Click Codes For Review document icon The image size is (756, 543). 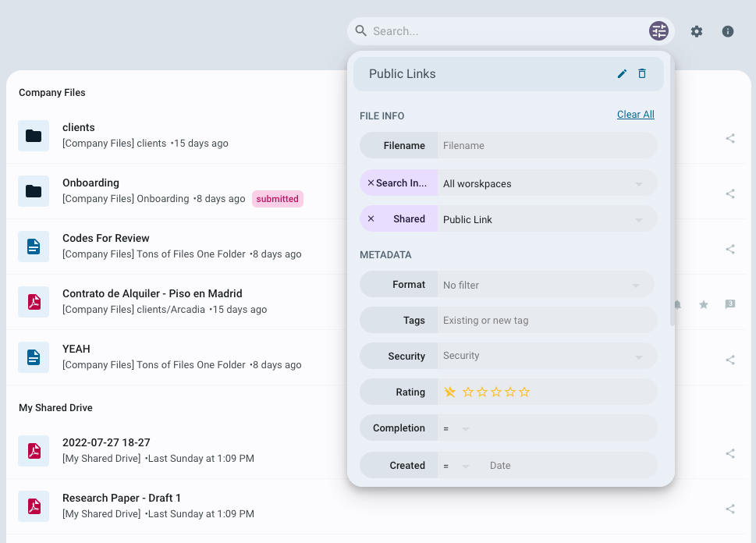pos(34,247)
